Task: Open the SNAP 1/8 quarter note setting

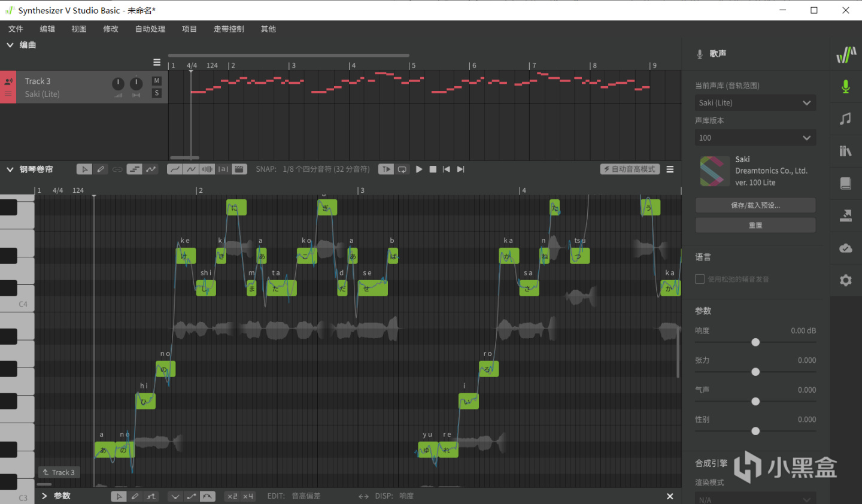Action: click(326, 169)
